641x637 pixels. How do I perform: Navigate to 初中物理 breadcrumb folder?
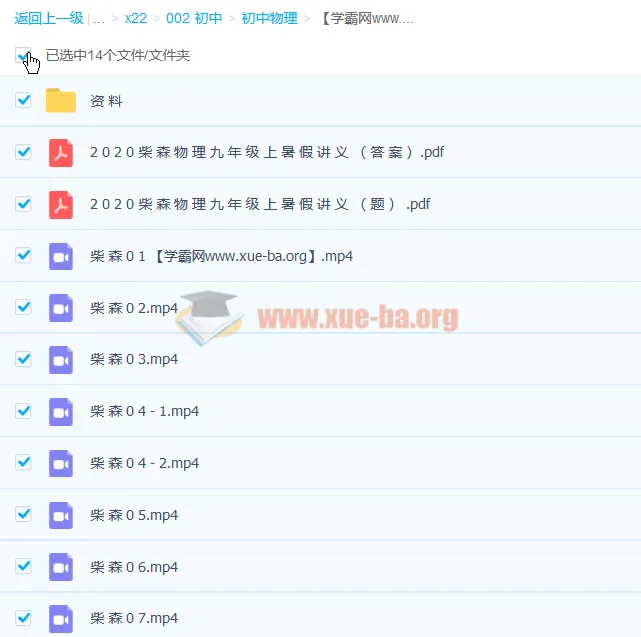click(x=269, y=18)
